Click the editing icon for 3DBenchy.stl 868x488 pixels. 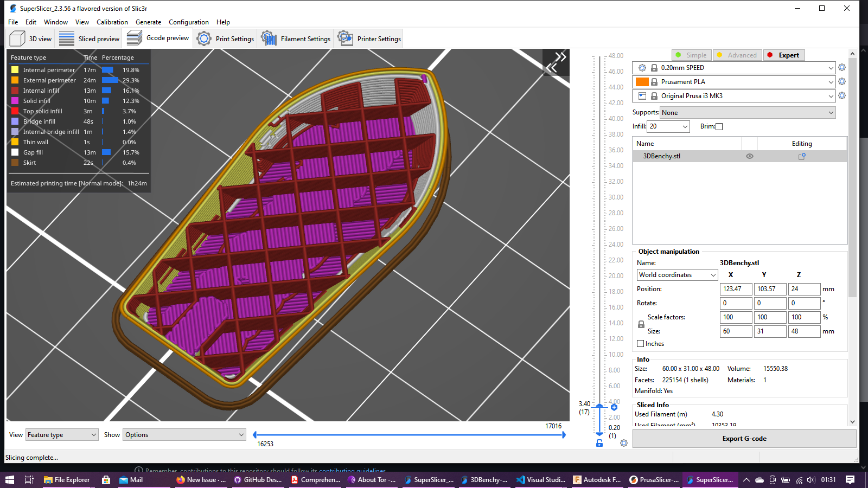coord(802,156)
